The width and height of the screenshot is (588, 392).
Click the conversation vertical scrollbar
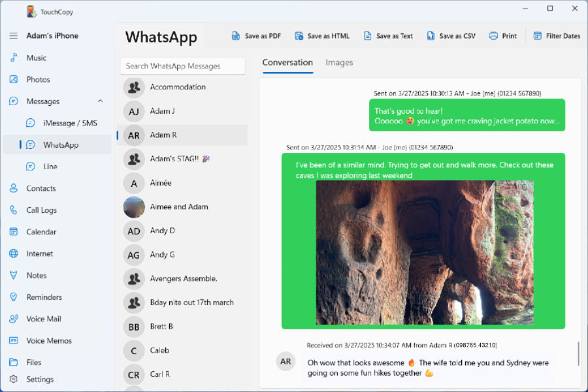(578, 353)
